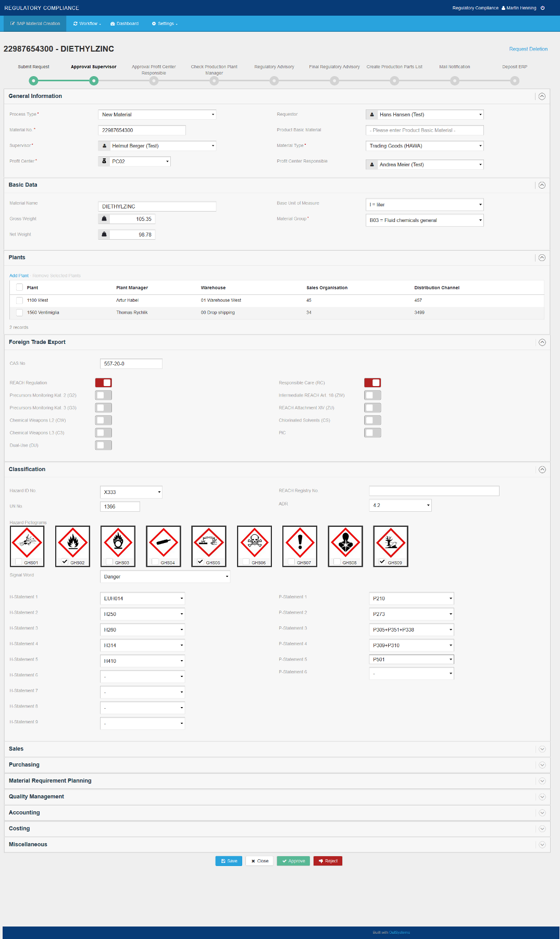The width and height of the screenshot is (560, 939).
Task: Open the Signal Word dropdown
Action: tap(165, 576)
